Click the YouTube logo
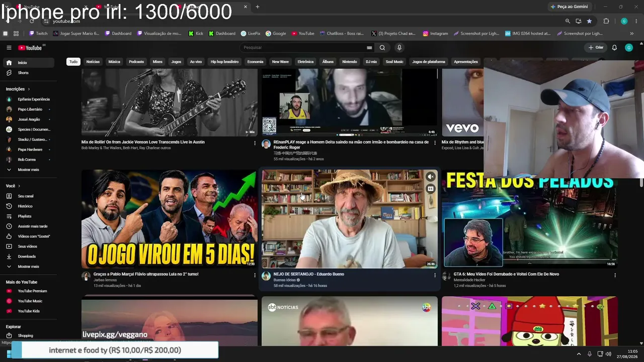 pos(30,48)
